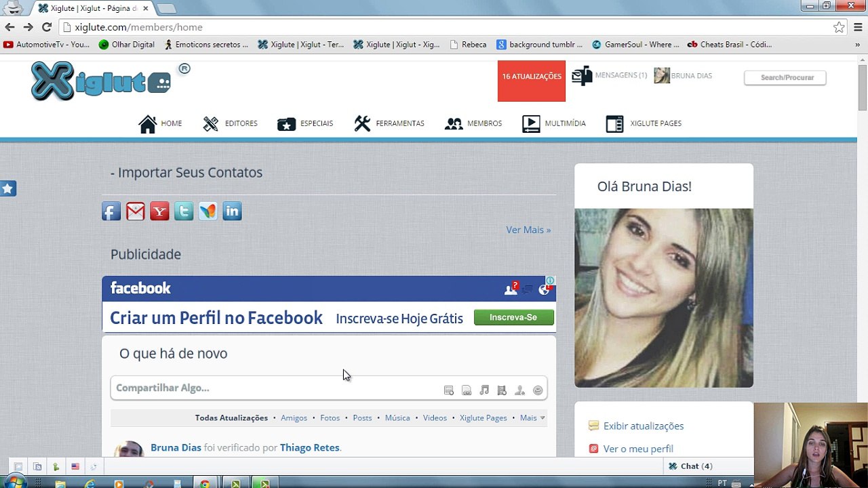The width and height of the screenshot is (868, 488).
Task: Click the large Bruna Dias profile photo
Action: 664,298
